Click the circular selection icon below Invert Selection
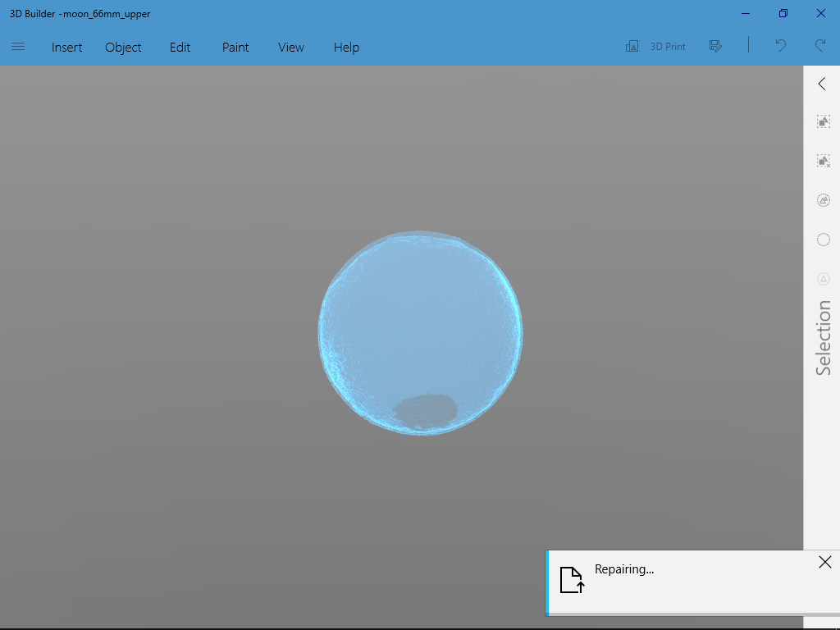The width and height of the screenshot is (840, 630). pyautogui.click(x=823, y=239)
